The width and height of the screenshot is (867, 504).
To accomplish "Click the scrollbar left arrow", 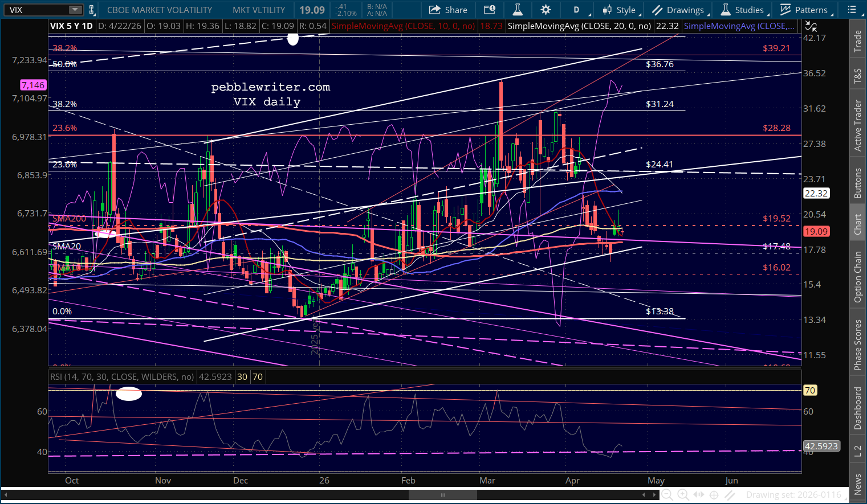I will click(x=6, y=495).
